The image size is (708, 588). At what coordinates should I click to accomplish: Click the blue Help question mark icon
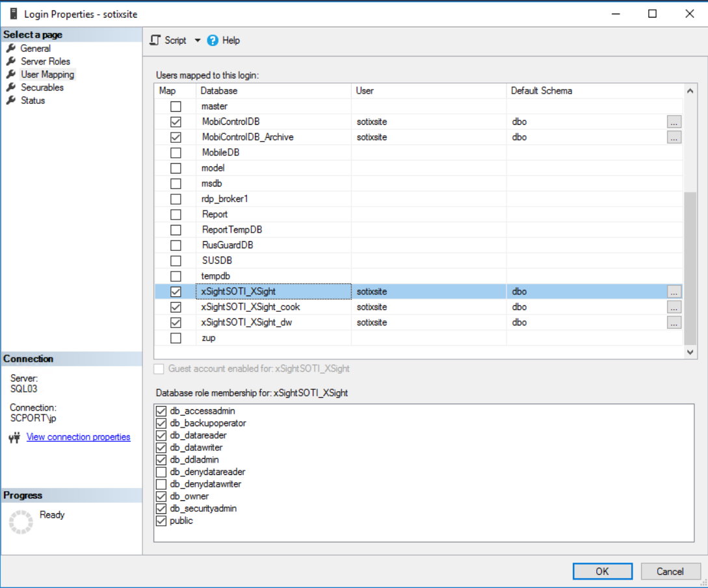[213, 40]
